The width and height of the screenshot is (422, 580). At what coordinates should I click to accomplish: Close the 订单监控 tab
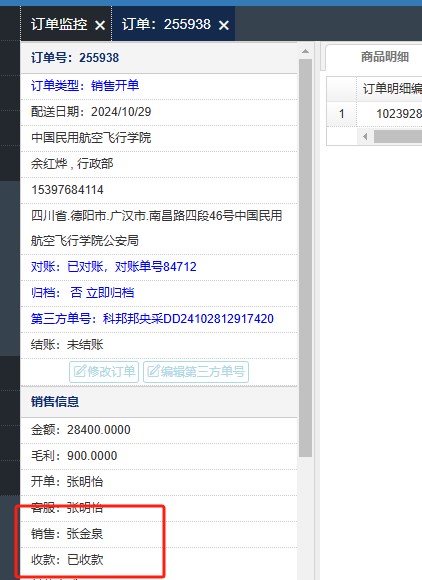point(100,25)
